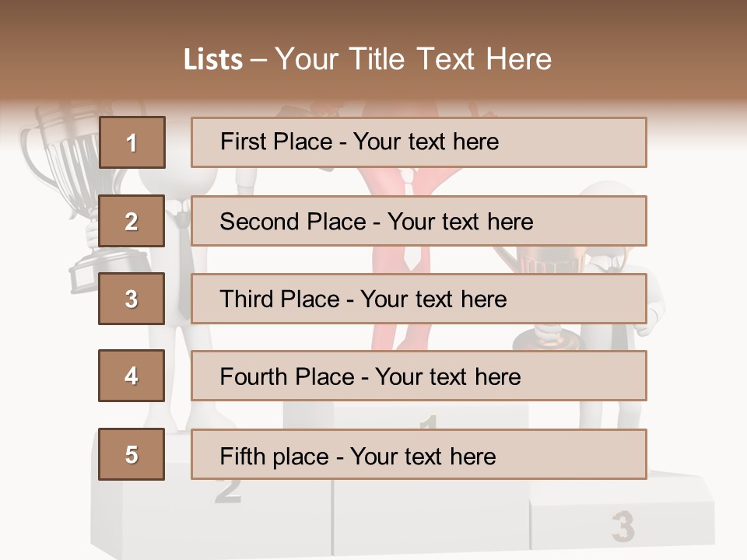Select the number 3 box
Screen dimensions: 747x560
coord(132,299)
